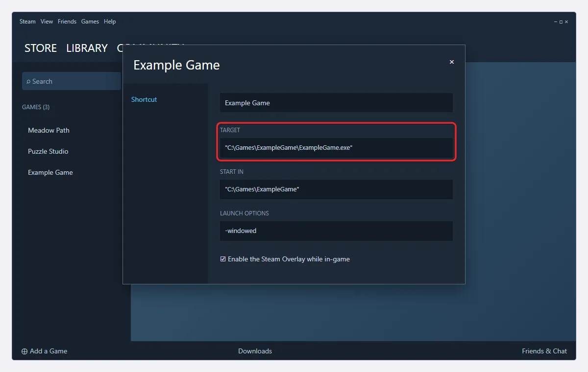Click the LAUNCH OPTIONS field

pyautogui.click(x=336, y=231)
